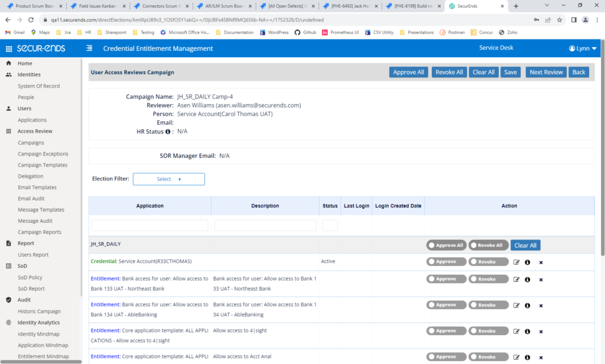Toggle Revoke All for JH_SR_DAILY group
Viewport: 605px width, 364px height.
pos(489,245)
